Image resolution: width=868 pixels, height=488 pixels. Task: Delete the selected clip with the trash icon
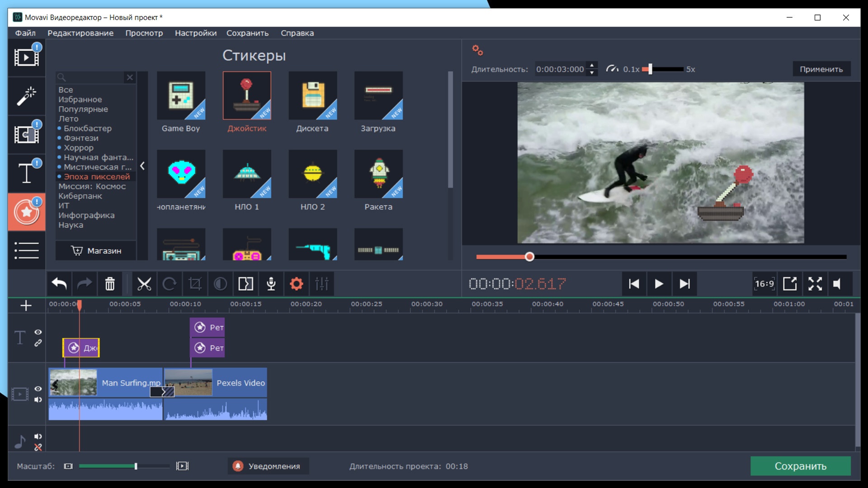[x=110, y=284]
